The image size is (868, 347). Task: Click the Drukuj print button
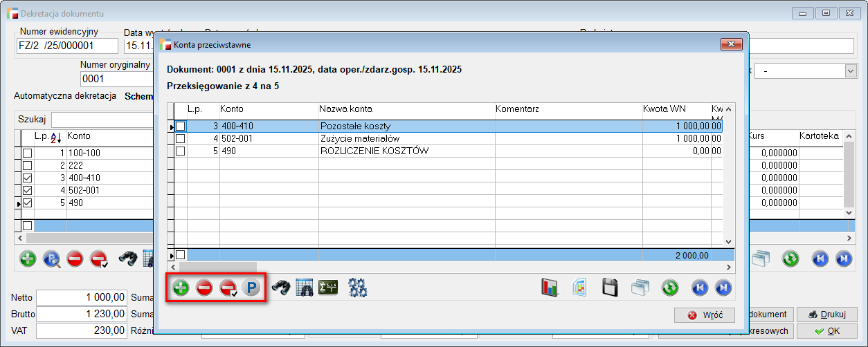tap(826, 315)
